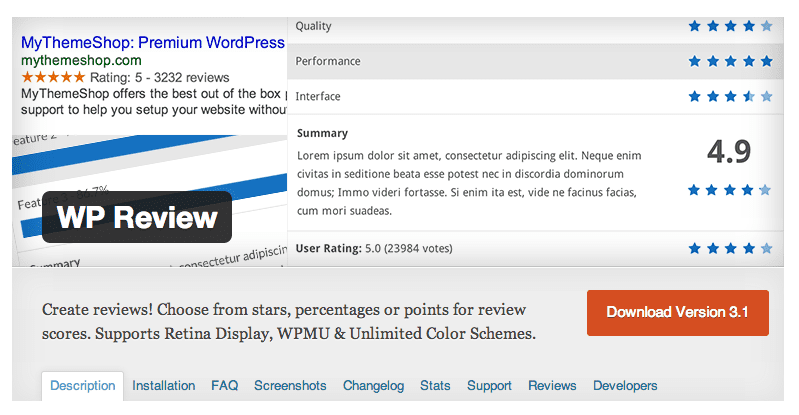Click the Quality label

point(313,26)
